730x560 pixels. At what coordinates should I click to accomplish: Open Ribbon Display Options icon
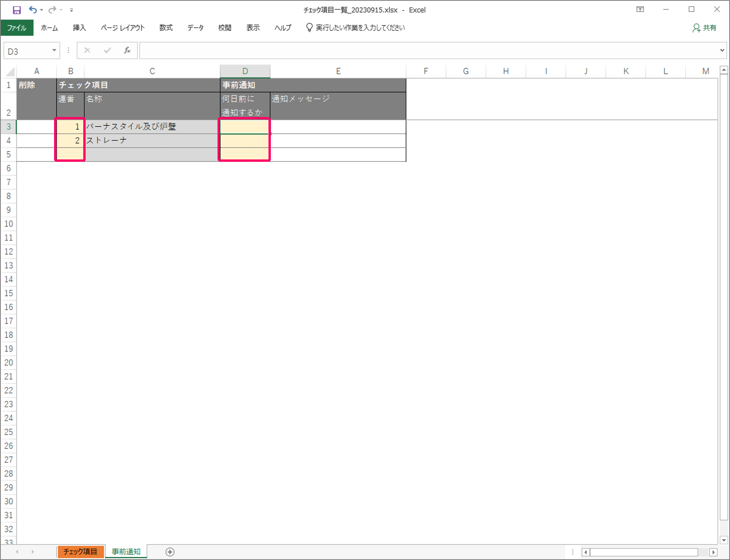click(x=640, y=10)
